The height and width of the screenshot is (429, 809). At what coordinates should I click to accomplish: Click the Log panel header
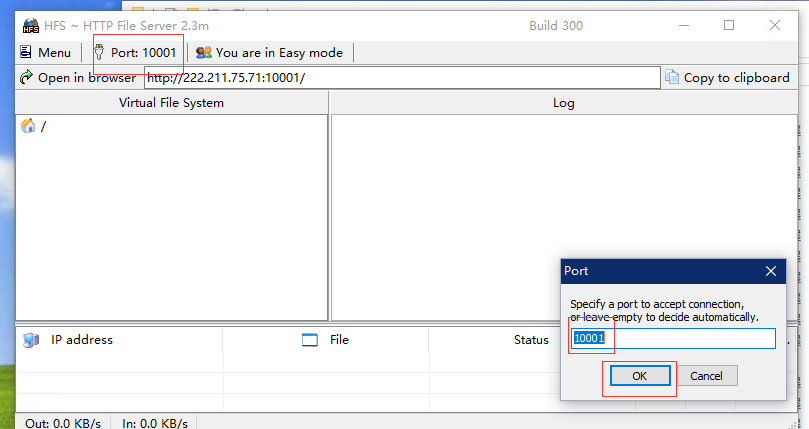(x=563, y=102)
